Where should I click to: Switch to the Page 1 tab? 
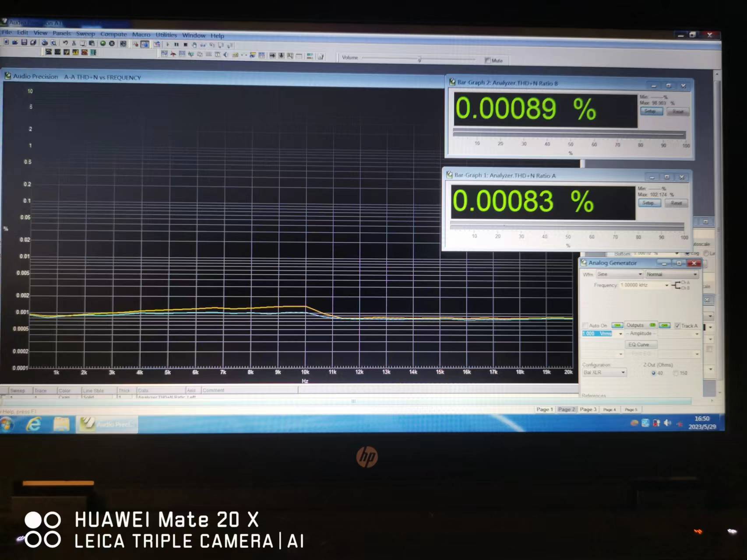(545, 409)
